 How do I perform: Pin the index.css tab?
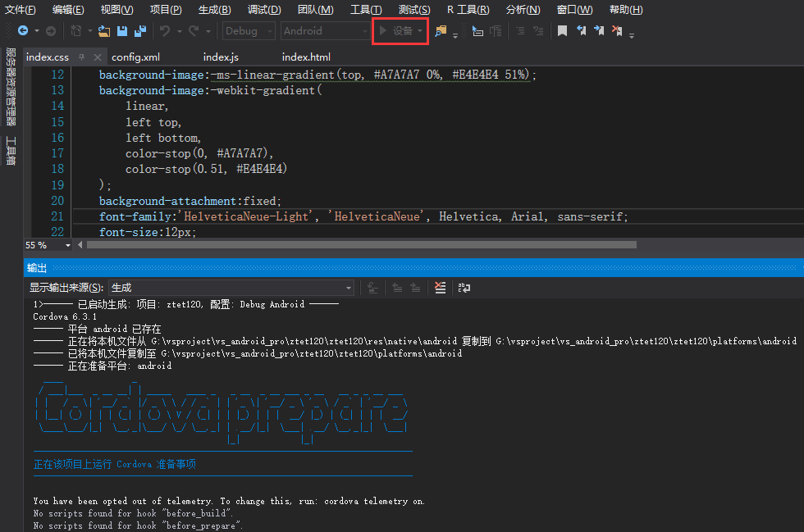point(81,57)
